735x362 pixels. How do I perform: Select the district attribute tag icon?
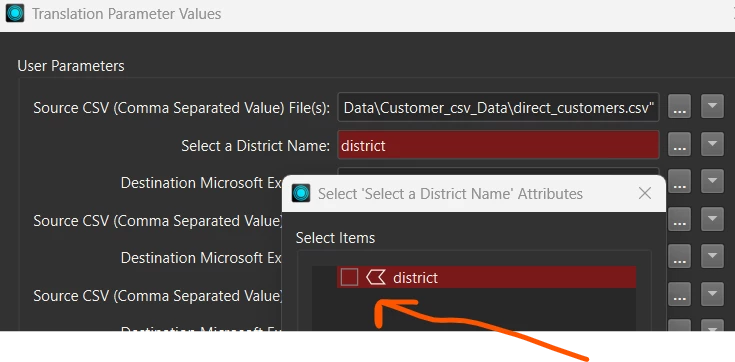376,277
